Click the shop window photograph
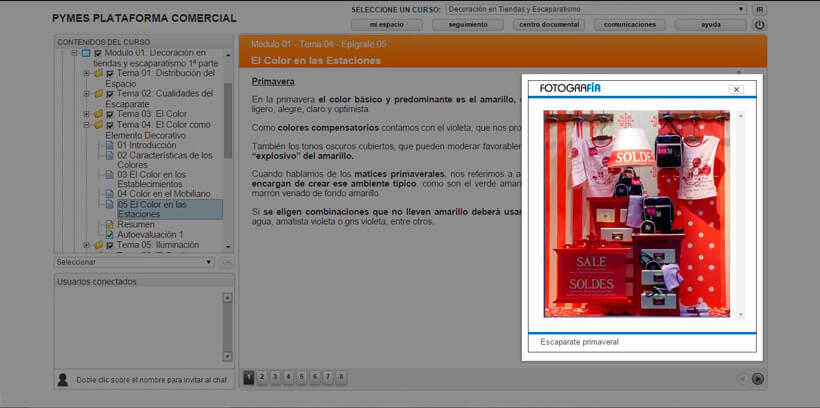Screen dimensions: 820x408 click(x=636, y=213)
